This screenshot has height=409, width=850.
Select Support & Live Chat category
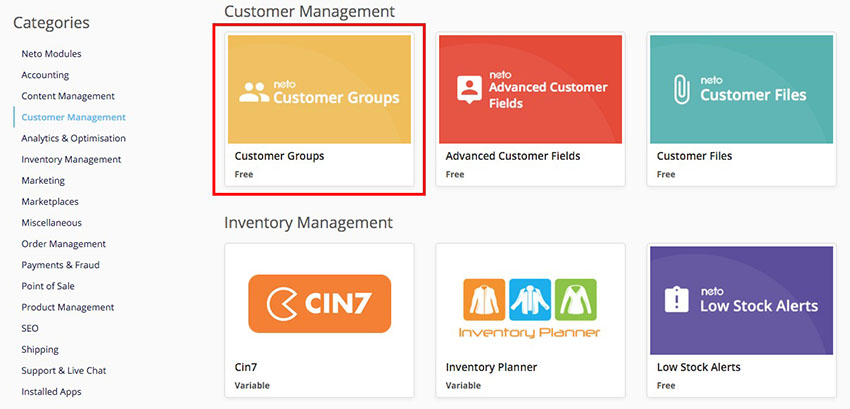pyautogui.click(x=64, y=371)
